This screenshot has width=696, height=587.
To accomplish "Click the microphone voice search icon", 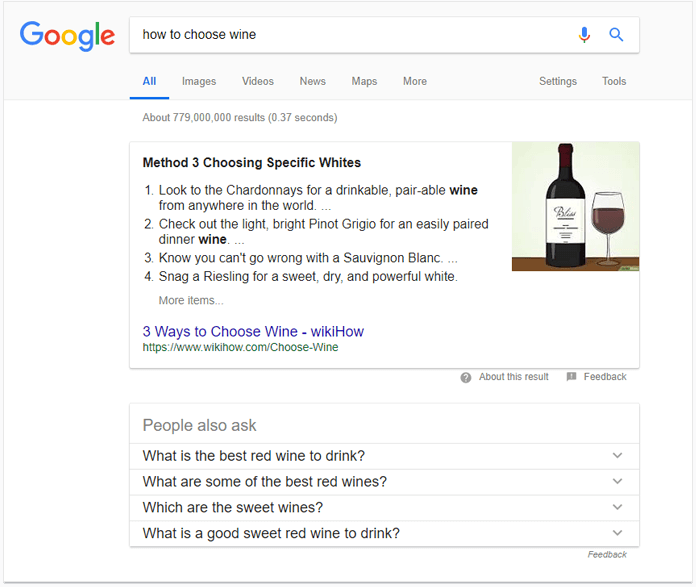I will 584,35.
